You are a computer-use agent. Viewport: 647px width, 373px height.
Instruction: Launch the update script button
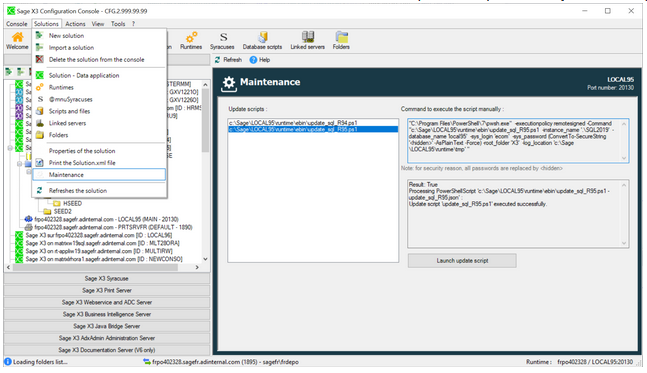point(462,260)
